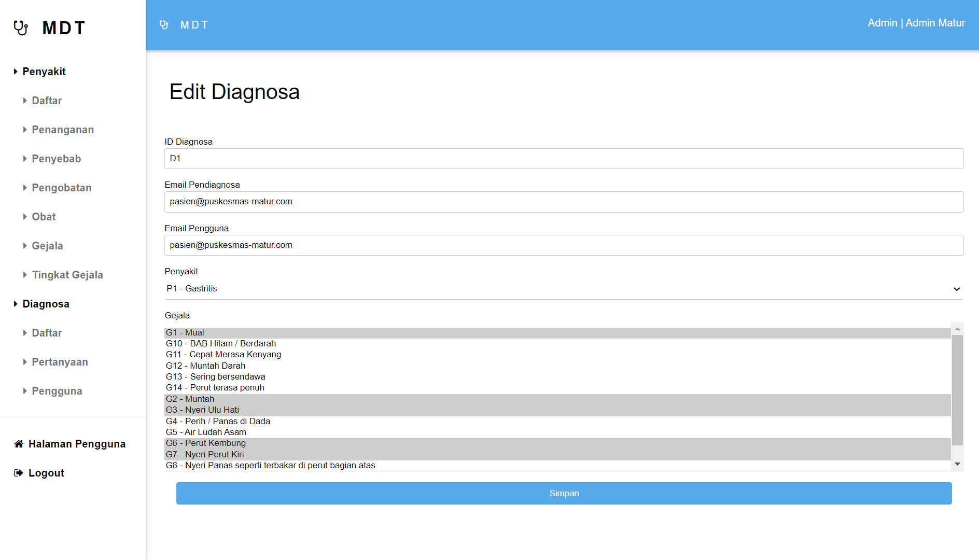The width and height of the screenshot is (979, 560).
Task: Focus the Email Pendiagnosa input field
Action: pyautogui.click(x=564, y=202)
